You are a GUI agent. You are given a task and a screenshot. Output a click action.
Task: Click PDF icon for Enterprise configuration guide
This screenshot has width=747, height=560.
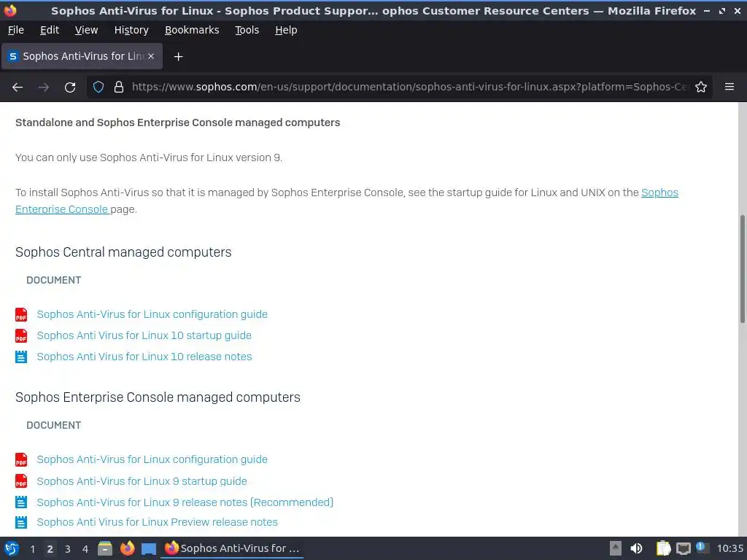pos(21,459)
